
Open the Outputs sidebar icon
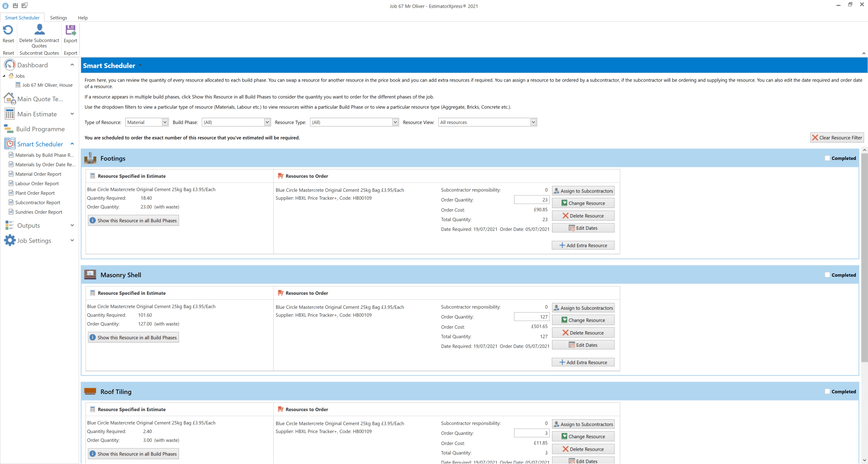click(9, 225)
